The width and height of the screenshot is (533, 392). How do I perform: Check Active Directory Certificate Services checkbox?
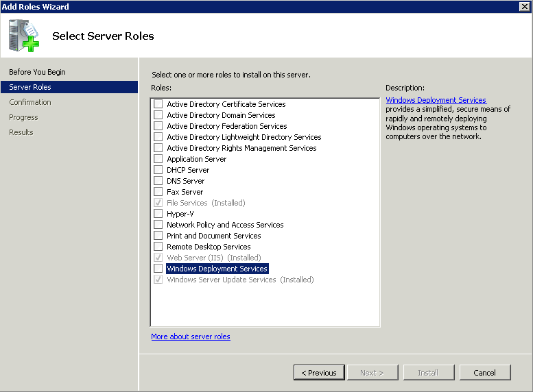[x=158, y=104]
